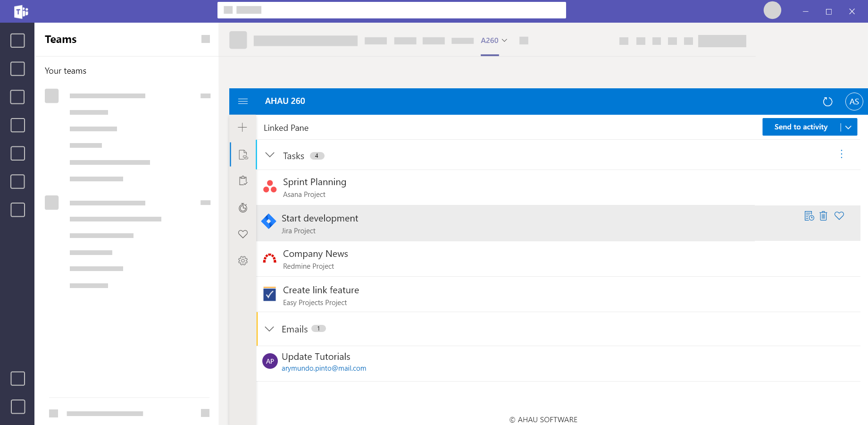Collapse the Emails section
Image resolution: width=868 pixels, height=425 pixels.
tap(269, 329)
